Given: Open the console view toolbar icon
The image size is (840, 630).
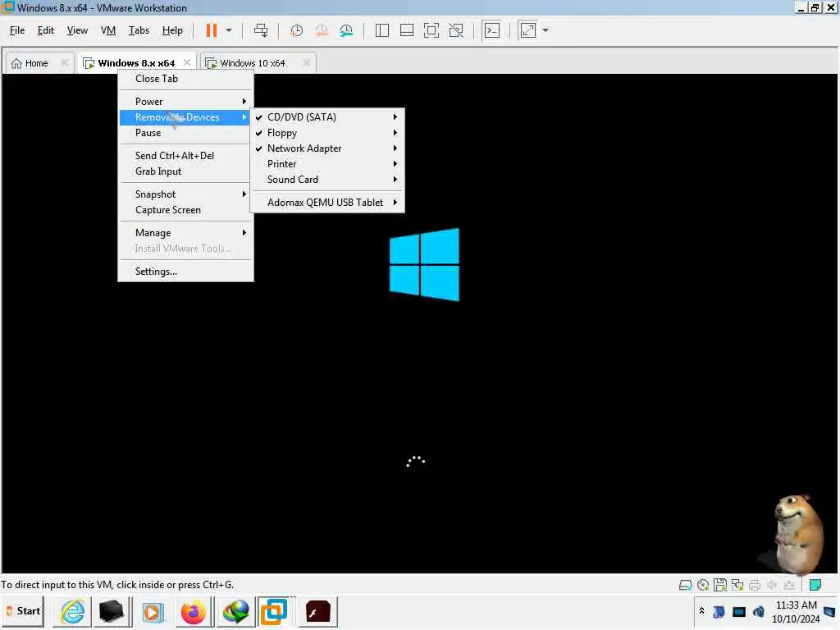Looking at the screenshot, I should point(492,30).
